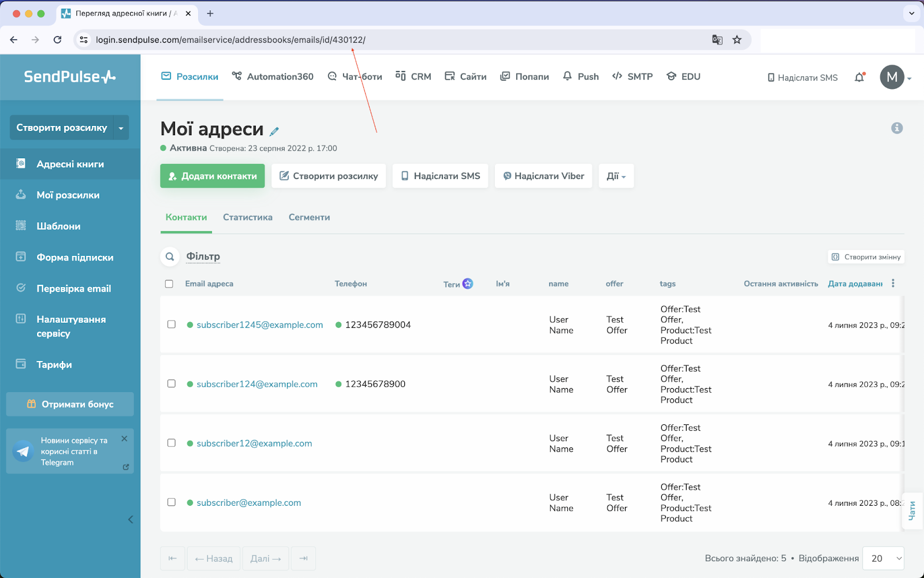Expand the Створити розсилку sidebar dropdown arrow
The width and height of the screenshot is (924, 578).
pos(121,128)
